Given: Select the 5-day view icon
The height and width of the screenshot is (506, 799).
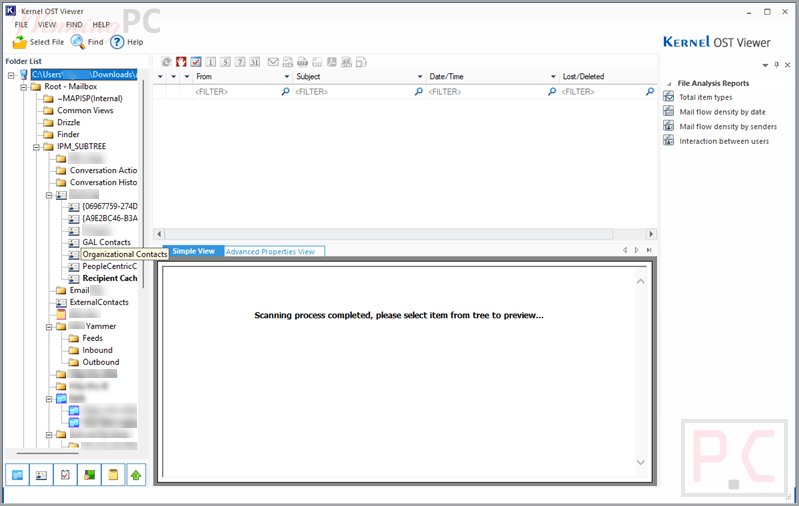Looking at the screenshot, I should pos(225,62).
